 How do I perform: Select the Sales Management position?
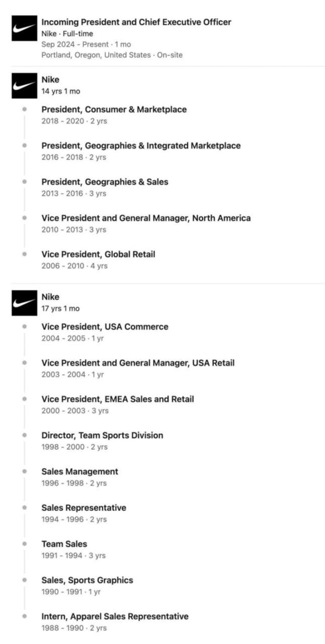[x=79, y=472]
